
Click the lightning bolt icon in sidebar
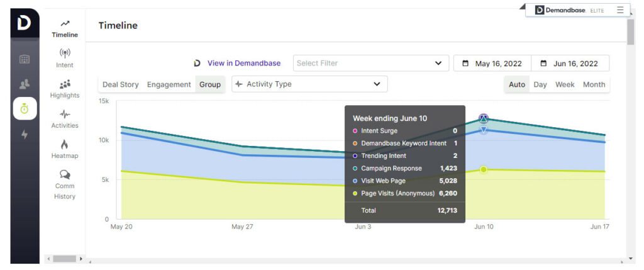[x=25, y=134]
